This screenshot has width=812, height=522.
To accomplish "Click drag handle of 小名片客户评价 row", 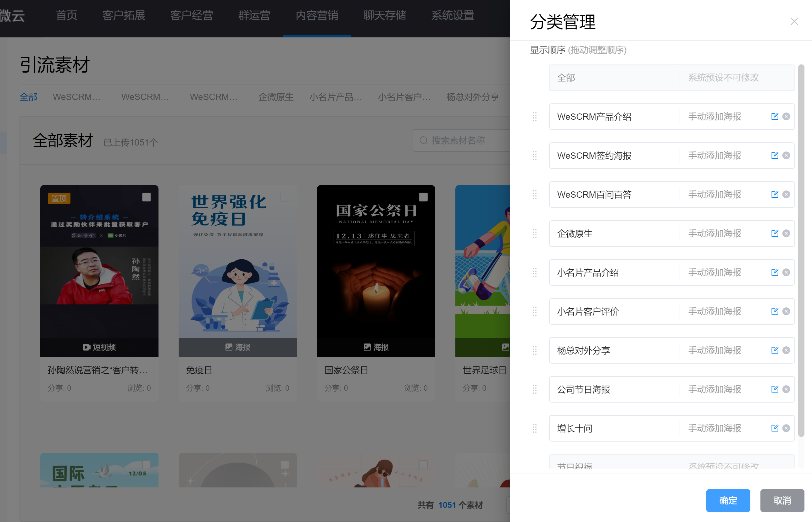I will 535,311.
